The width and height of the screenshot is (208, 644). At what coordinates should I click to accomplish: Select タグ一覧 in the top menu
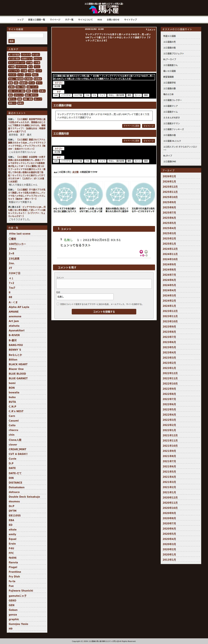point(69,19)
